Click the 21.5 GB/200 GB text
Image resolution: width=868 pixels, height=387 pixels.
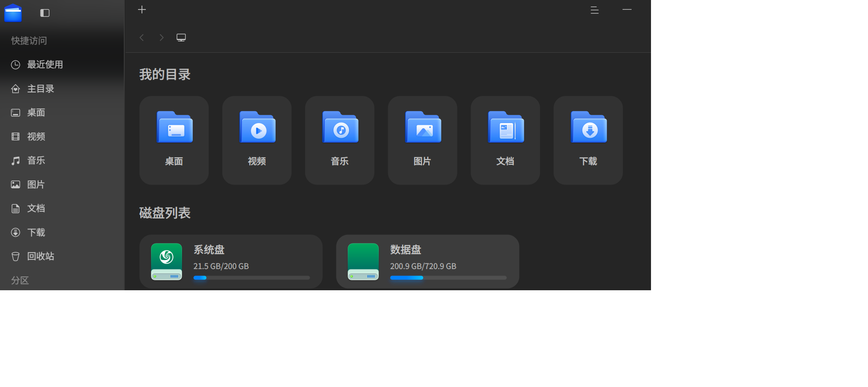(x=221, y=266)
